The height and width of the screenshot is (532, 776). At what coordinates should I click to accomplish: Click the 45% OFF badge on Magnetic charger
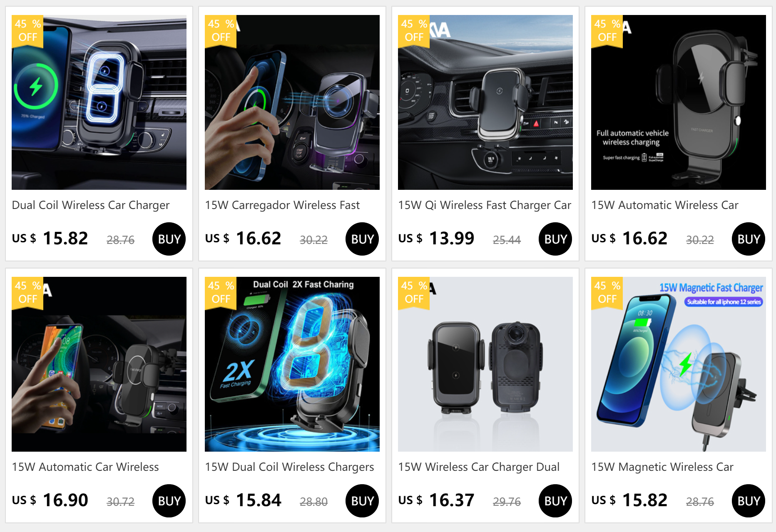607,293
